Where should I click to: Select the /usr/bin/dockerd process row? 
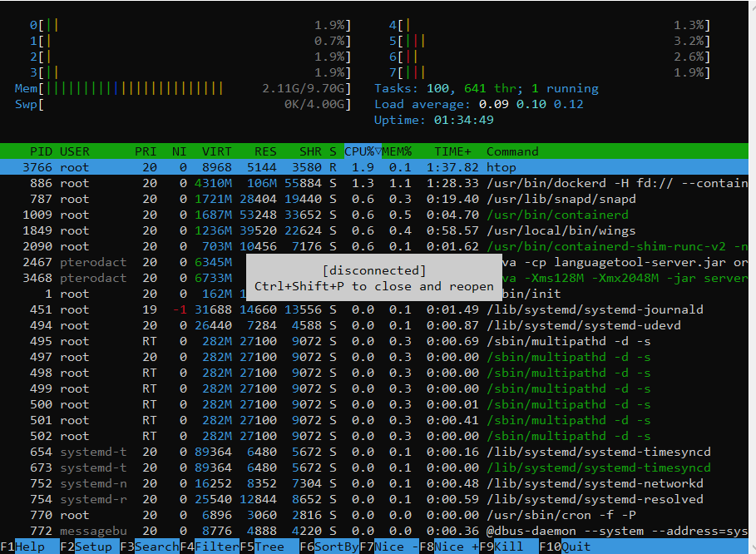[x=374, y=183]
